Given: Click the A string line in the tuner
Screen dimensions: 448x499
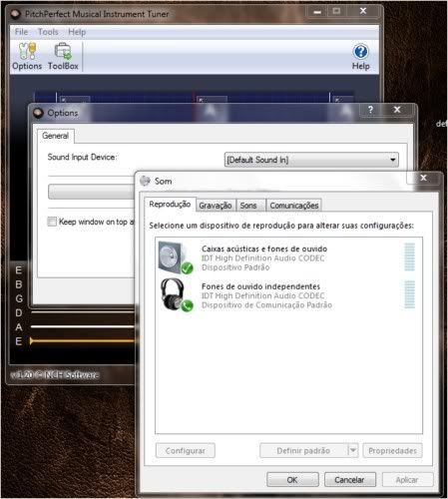Looking at the screenshot, I should pyautogui.click(x=83, y=326).
